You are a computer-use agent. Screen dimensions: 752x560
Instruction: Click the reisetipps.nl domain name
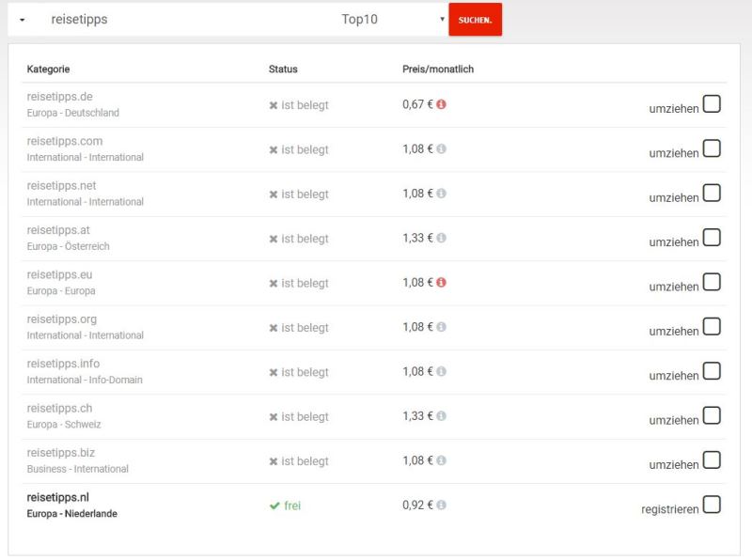(58, 497)
